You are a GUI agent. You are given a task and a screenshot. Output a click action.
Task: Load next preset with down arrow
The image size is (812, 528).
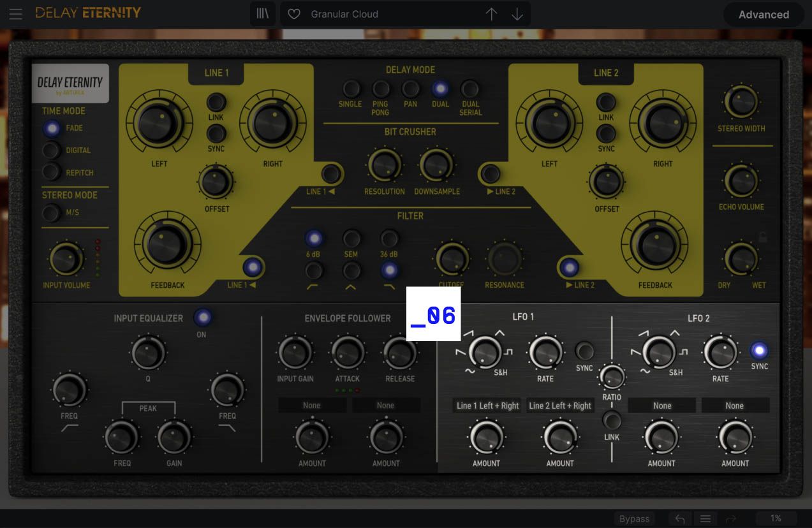coord(517,14)
